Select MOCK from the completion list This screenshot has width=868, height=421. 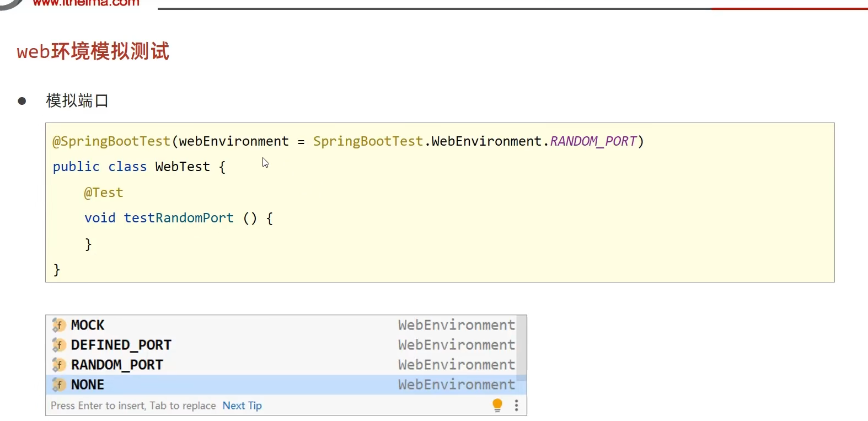(x=88, y=325)
